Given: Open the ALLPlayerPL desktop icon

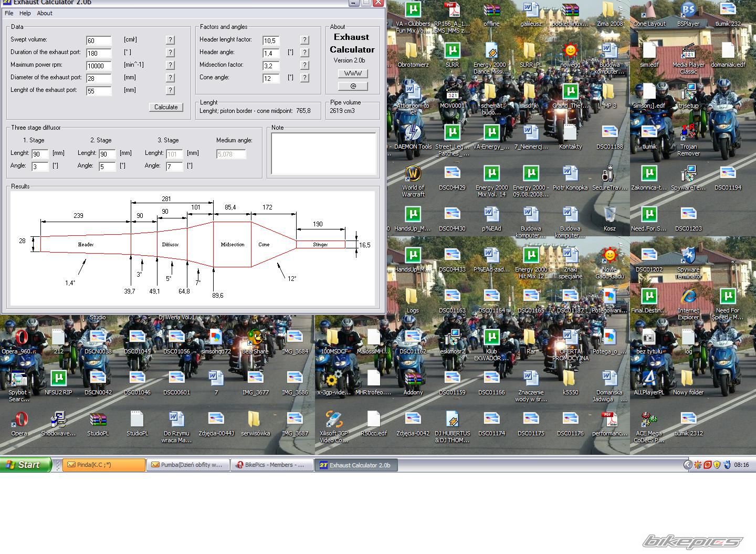Looking at the screenshot, I should pyautogui.click(x=649, y=379).
